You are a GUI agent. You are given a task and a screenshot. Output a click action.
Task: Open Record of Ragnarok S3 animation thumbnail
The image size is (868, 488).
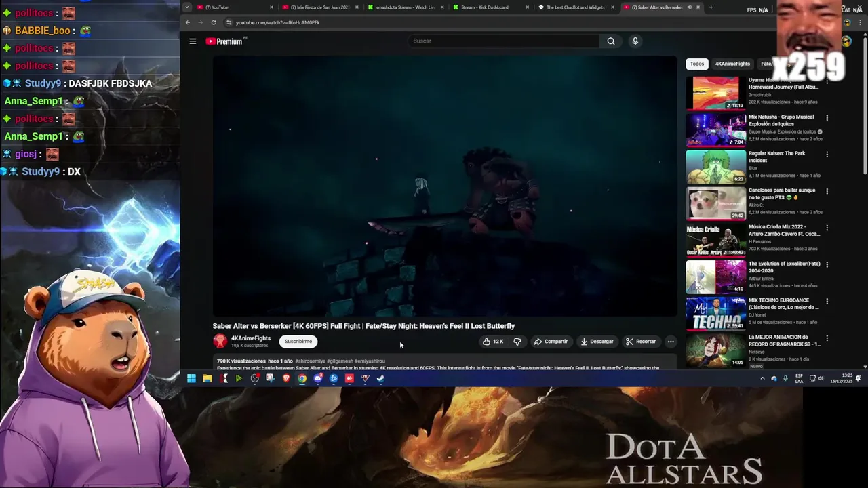pos(715,350)
